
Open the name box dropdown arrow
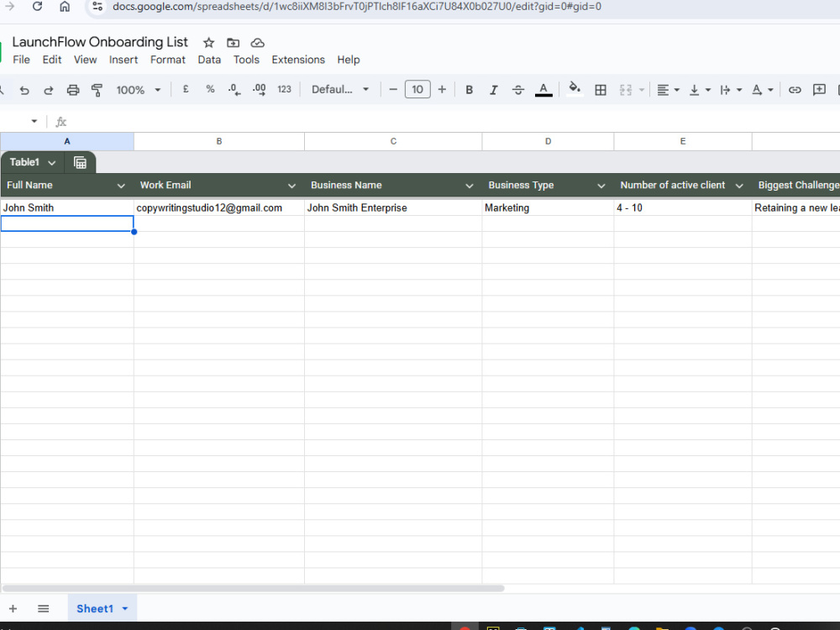coord(34,122)
